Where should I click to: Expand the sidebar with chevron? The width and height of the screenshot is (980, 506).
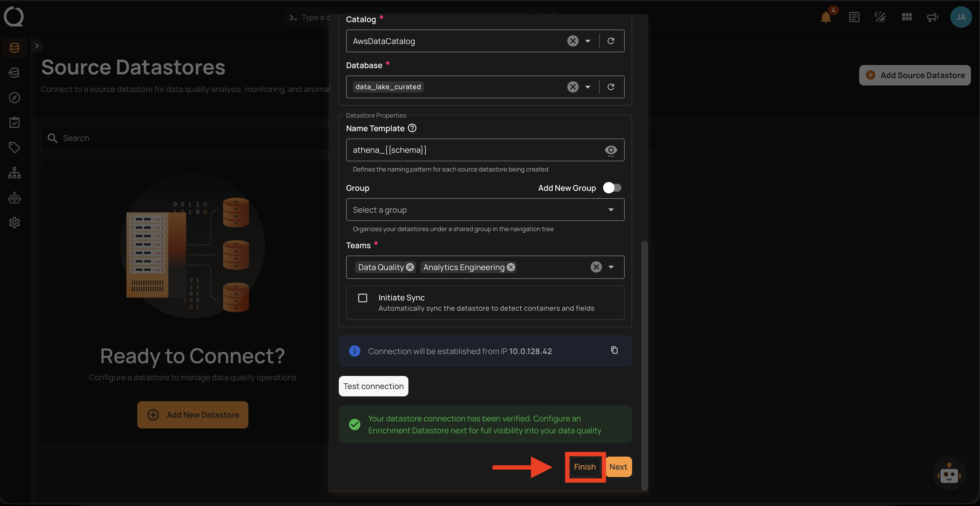[x=37, y=46]
